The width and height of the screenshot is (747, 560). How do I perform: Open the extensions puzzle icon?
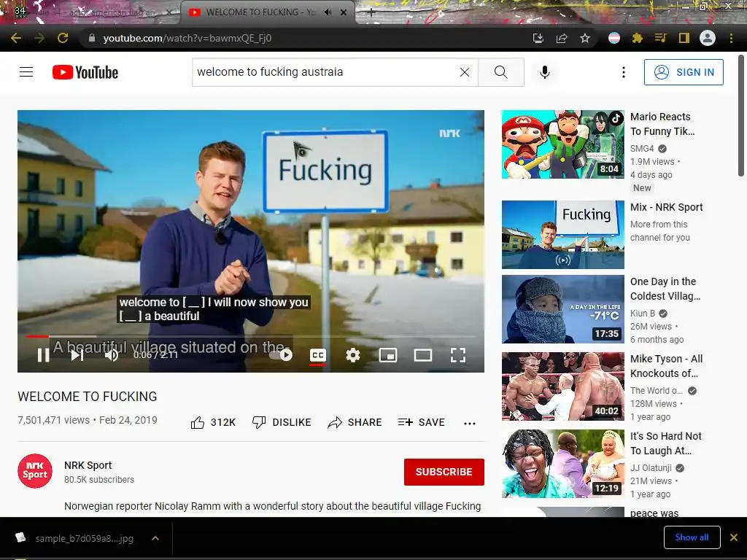[x=638, y=38]
